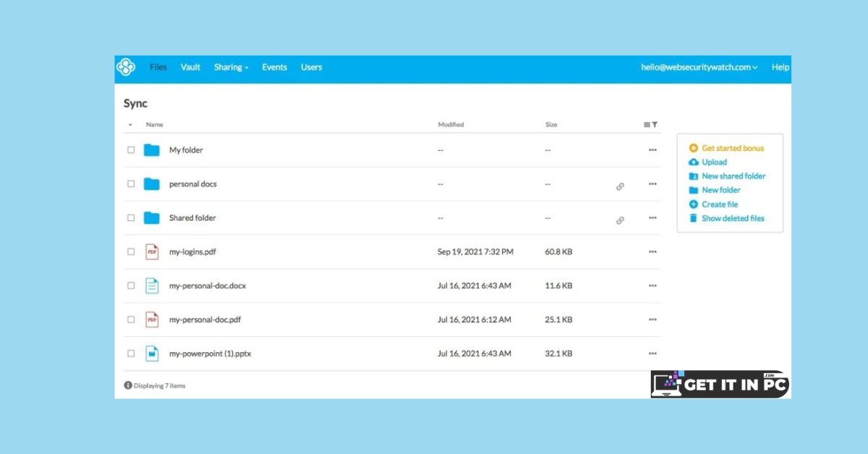
Task: Open the Vault tab
Action: pyautogui.click(x=190, y=67)
